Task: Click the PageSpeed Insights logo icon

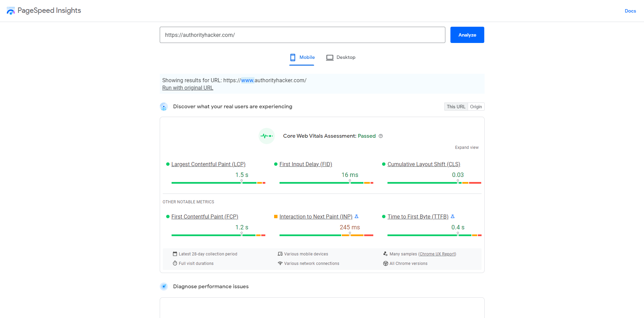Action: [x=11, y=11]
